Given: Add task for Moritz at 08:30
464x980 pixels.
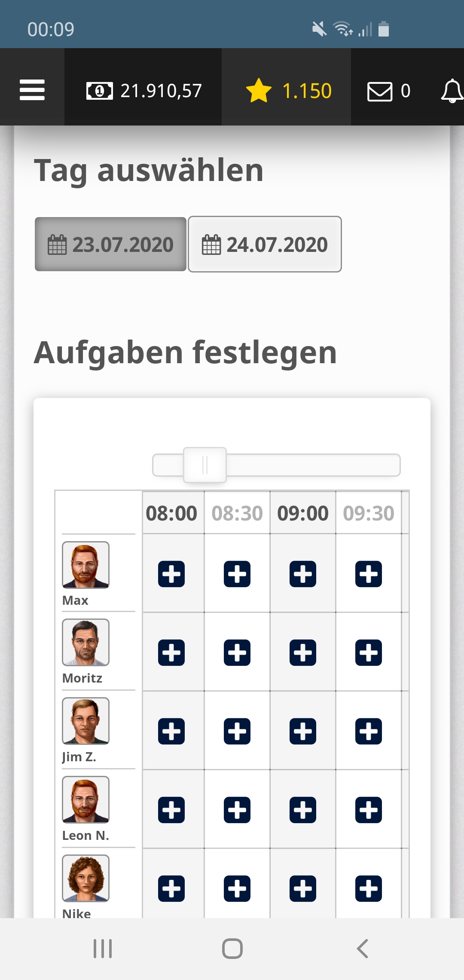Looking at the screenshot, I should 237,652.
